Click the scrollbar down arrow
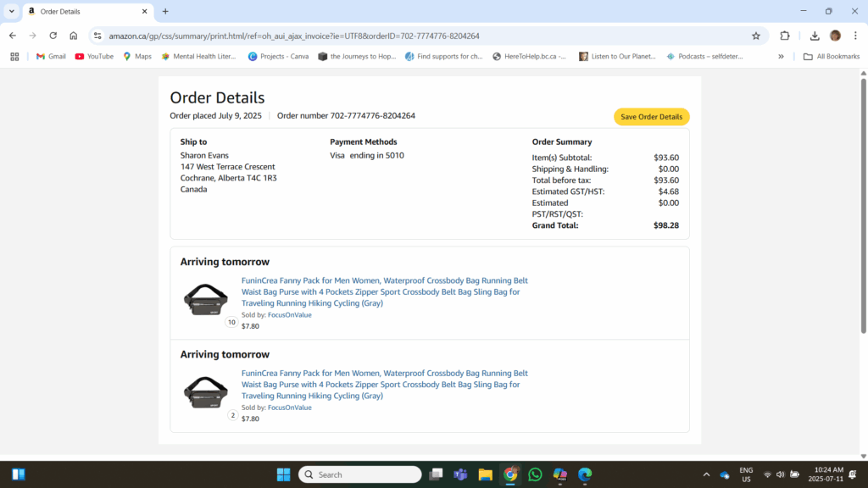Image resolution: width=868 pixels, height=488 pixels. pos(863,457)
